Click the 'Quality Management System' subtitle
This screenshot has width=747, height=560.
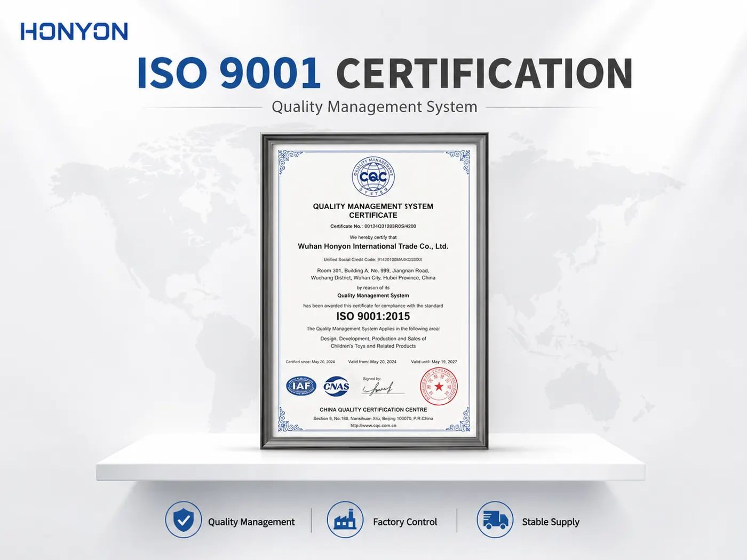pos(375,107)
